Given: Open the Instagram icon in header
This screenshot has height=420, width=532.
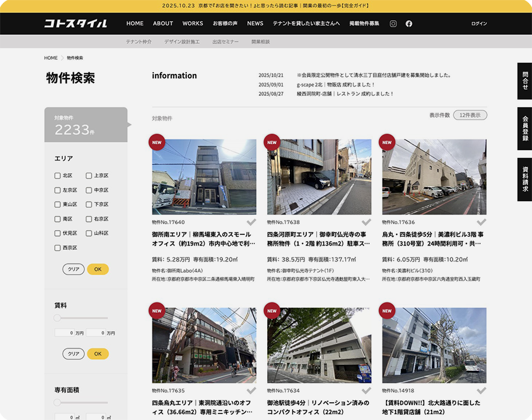Looking at the screenshot, I should [x=393, y=24].
